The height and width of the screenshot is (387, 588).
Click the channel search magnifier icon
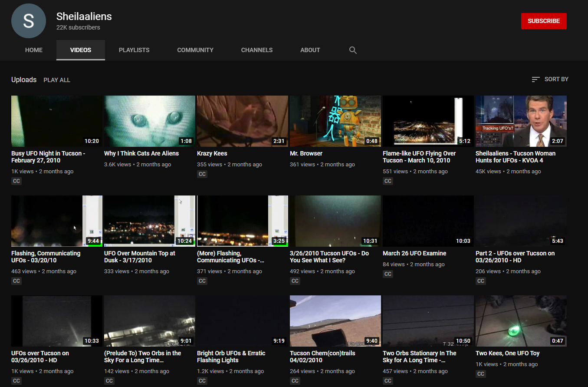(353, 50)
